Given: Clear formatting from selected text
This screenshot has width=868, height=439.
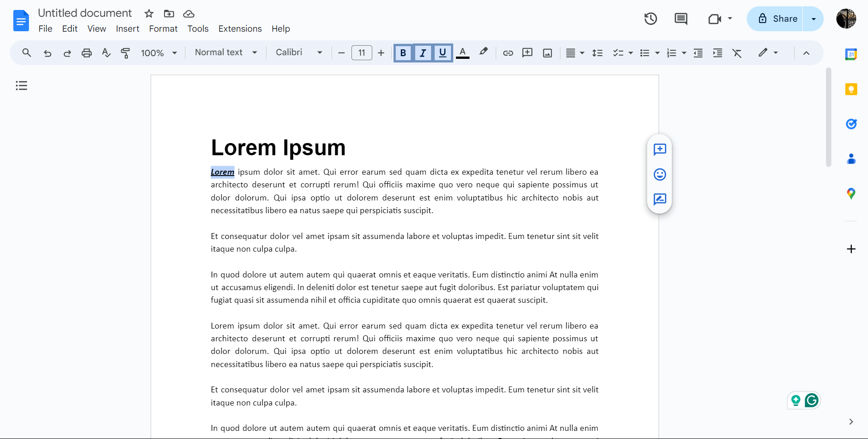Looking at the screenshot, I should click(737, 53).
